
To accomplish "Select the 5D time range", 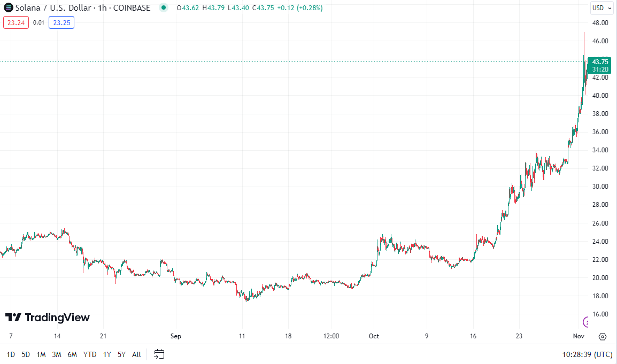I will pos(26,354).
